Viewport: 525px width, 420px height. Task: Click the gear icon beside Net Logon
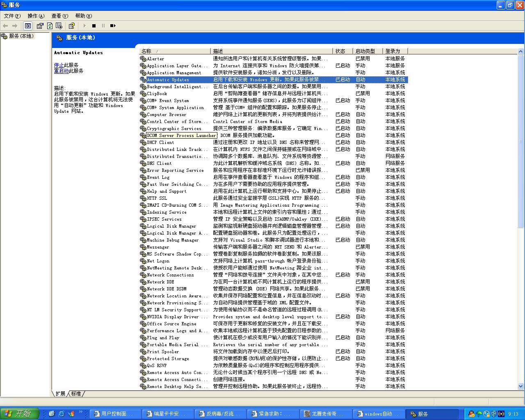point(143,261)
